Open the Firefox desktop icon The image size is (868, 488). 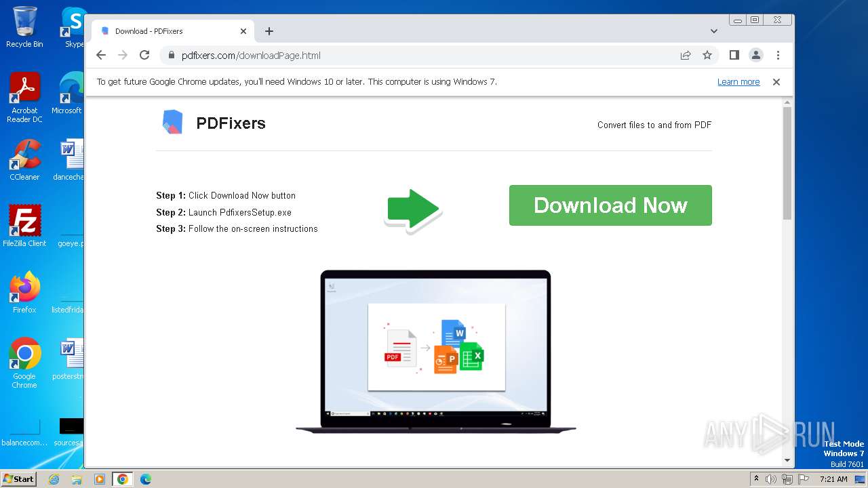pos(24,293)
